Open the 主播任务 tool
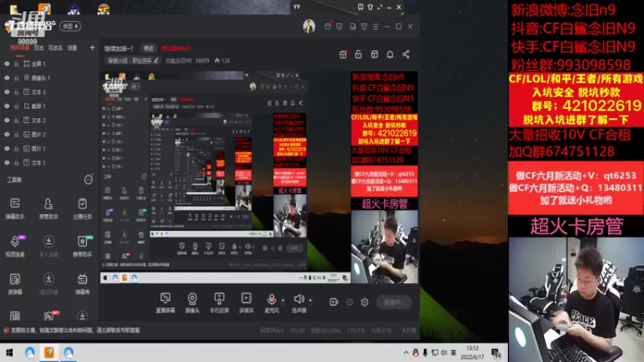The height and width of the screenshot is (362, 644). tap(82, 208)
